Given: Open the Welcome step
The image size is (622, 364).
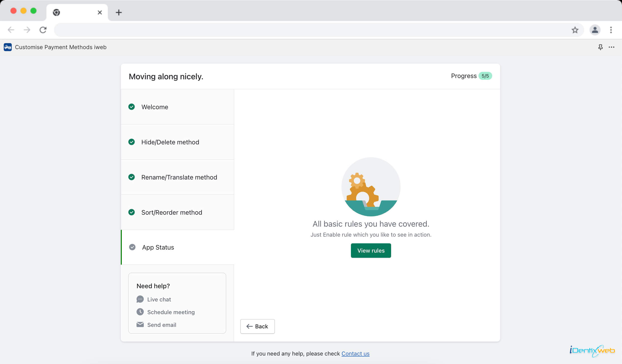Looking at the screenshot, I should [x=177, y=107].
